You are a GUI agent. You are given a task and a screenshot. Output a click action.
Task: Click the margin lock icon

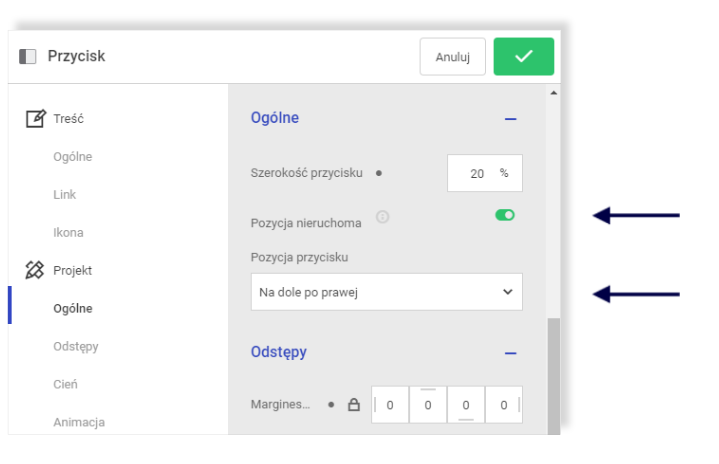click(x=354, y=404)
